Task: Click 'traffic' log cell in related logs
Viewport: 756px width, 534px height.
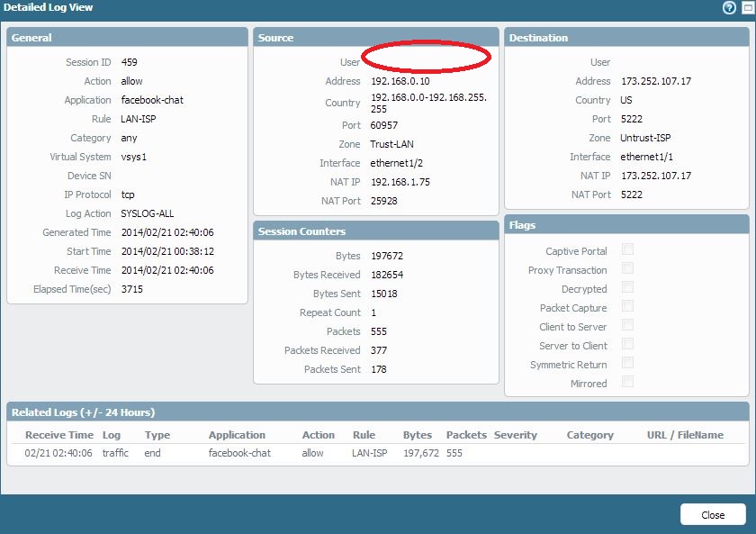Action: tap(115, 453)
